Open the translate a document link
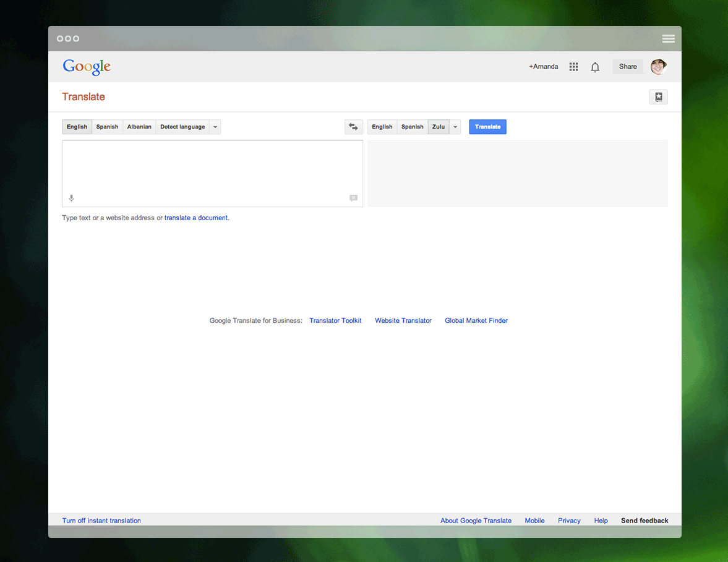Viewport: 728px width, 562px height. [196, 218]
